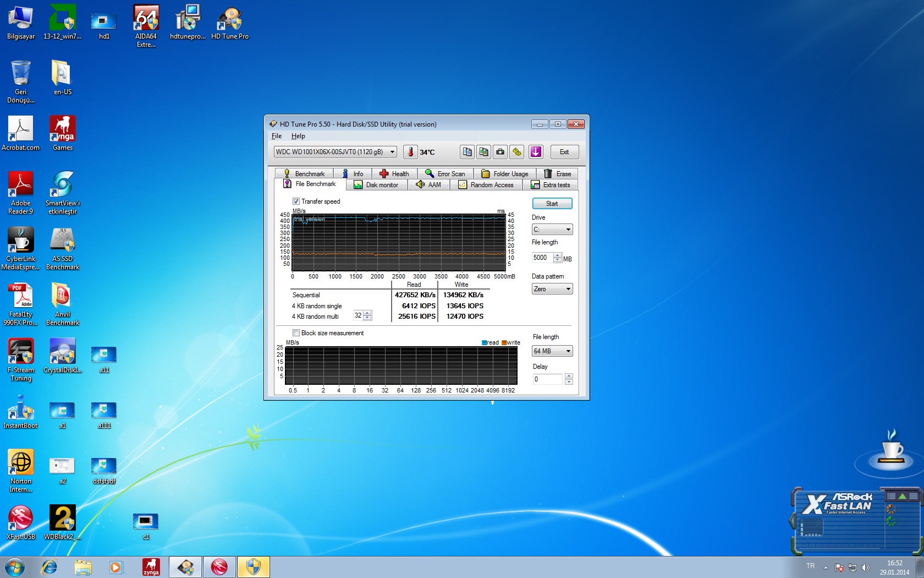Click the File length 5000 MB field

[542, 258]
